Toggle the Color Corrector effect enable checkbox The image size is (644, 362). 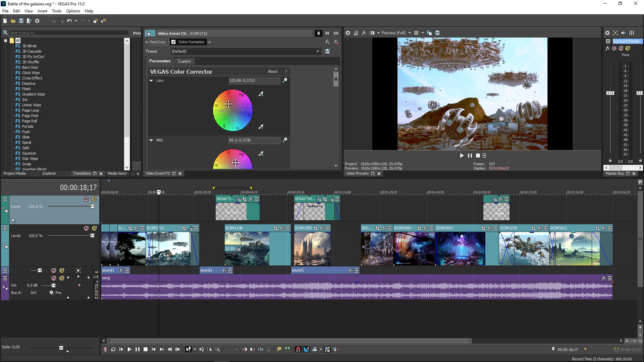pyautogui.click(x=173, y=42)
